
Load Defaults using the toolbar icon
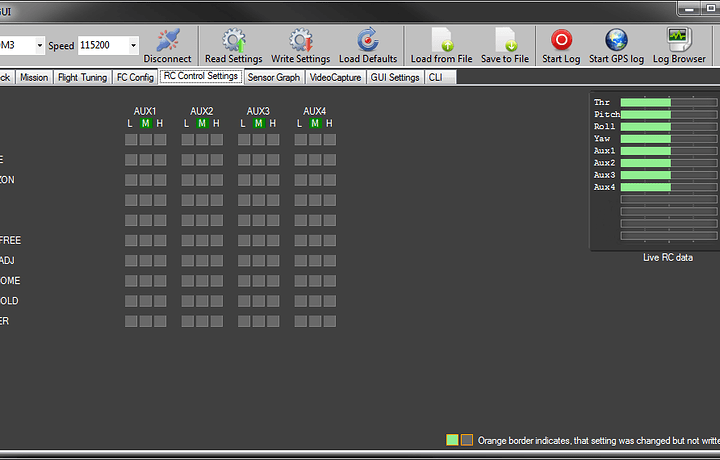tap(368, 40)
